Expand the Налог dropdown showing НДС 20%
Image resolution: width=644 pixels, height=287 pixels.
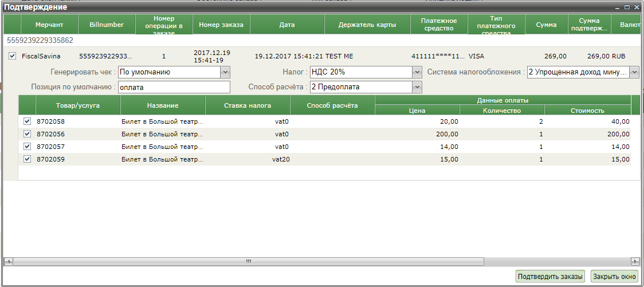point(417,72)
